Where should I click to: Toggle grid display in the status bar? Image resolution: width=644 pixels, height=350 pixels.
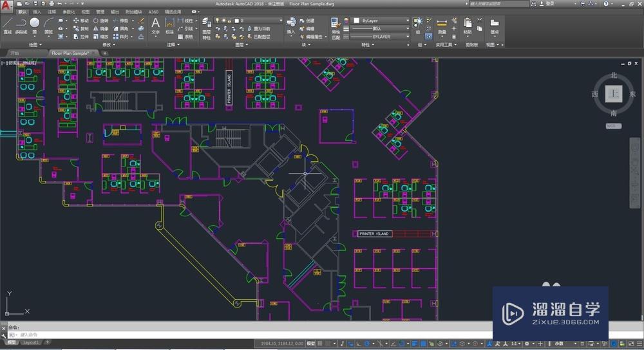[321, 343]
